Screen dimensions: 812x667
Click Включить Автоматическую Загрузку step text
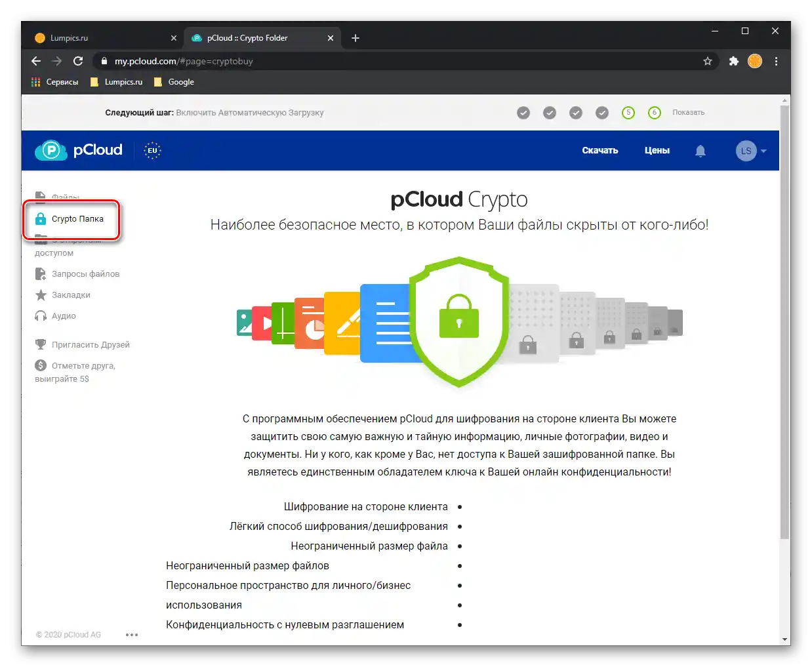[x=250, y=113]
